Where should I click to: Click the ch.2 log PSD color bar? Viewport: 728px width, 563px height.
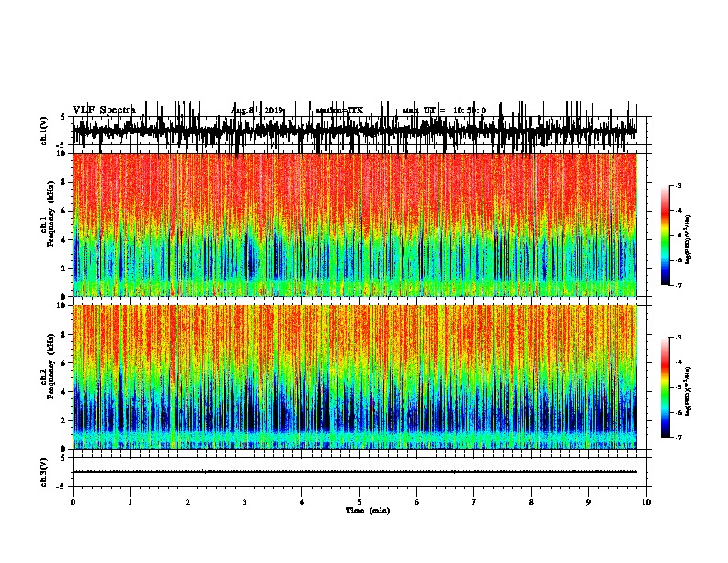[665, 387]
